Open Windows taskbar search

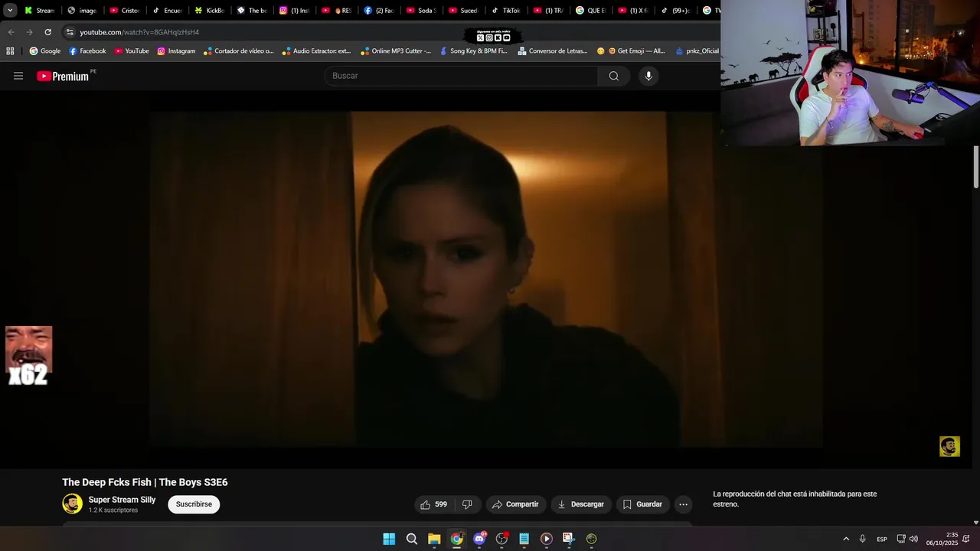pyautogui.click(x=412, y=539)
